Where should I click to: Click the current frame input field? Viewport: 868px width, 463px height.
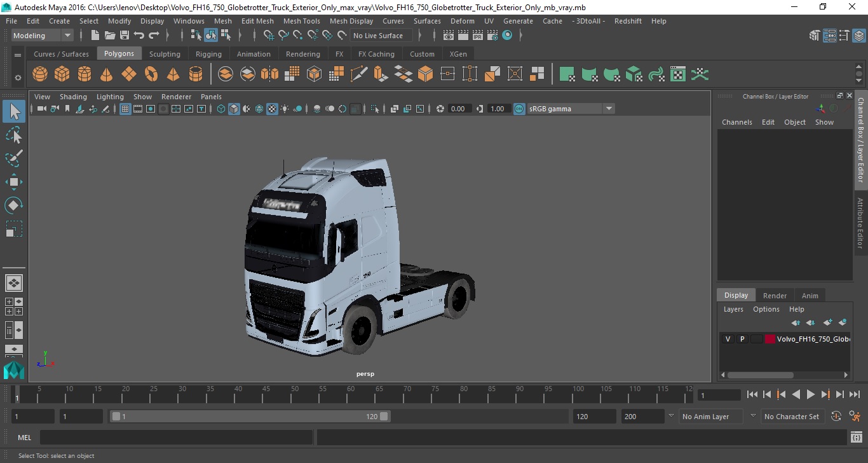pos(719,395)
